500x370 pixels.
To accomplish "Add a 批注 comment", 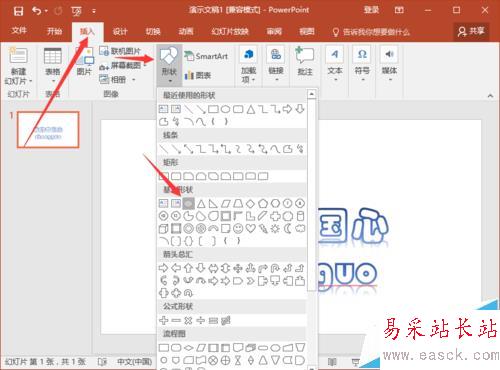I will tap(305, 62).
